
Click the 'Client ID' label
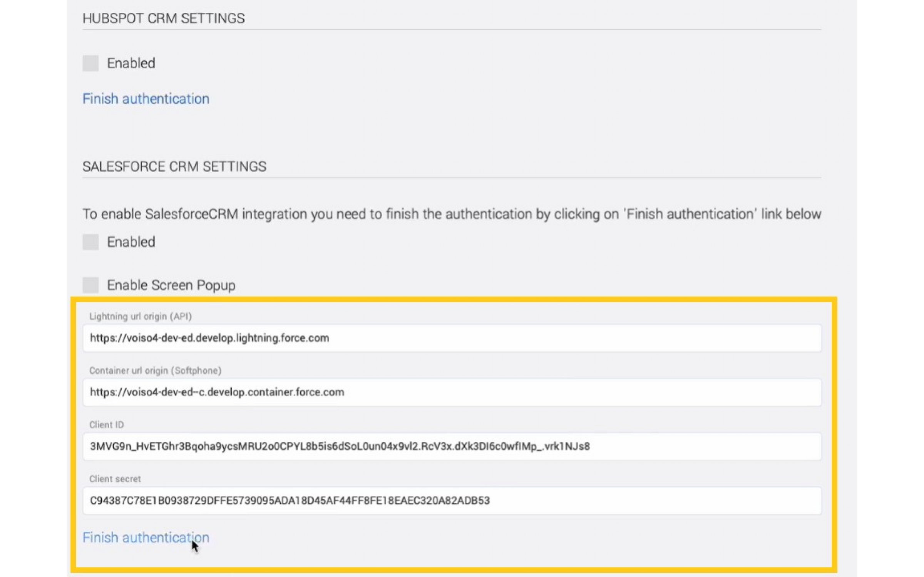click(x=107, y=424)
